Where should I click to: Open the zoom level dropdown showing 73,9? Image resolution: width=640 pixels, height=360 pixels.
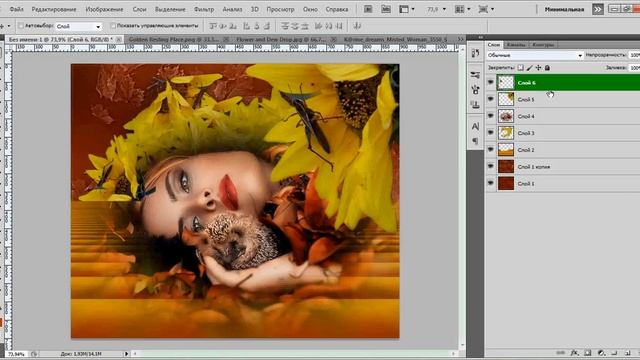(437, 9)
